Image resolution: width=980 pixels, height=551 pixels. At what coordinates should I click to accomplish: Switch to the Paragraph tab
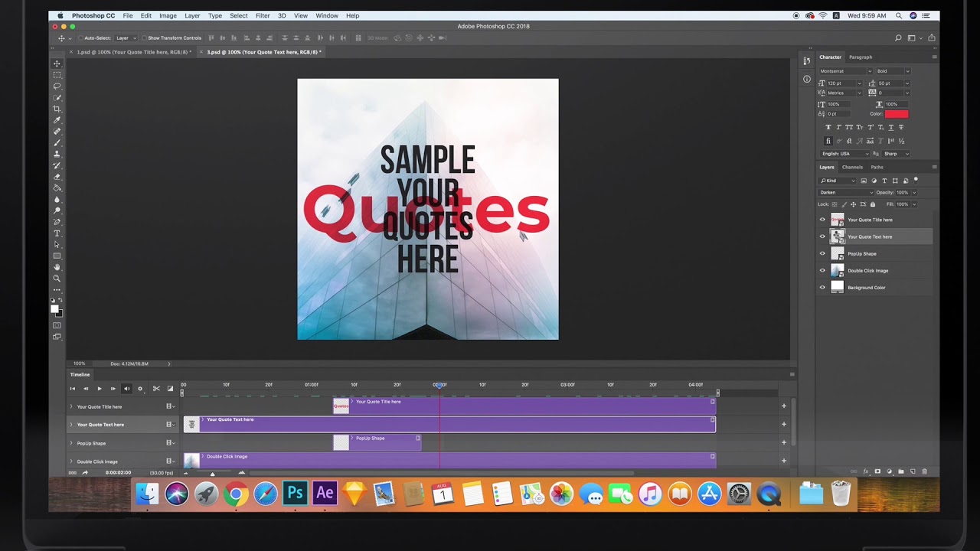click(861, 57)
